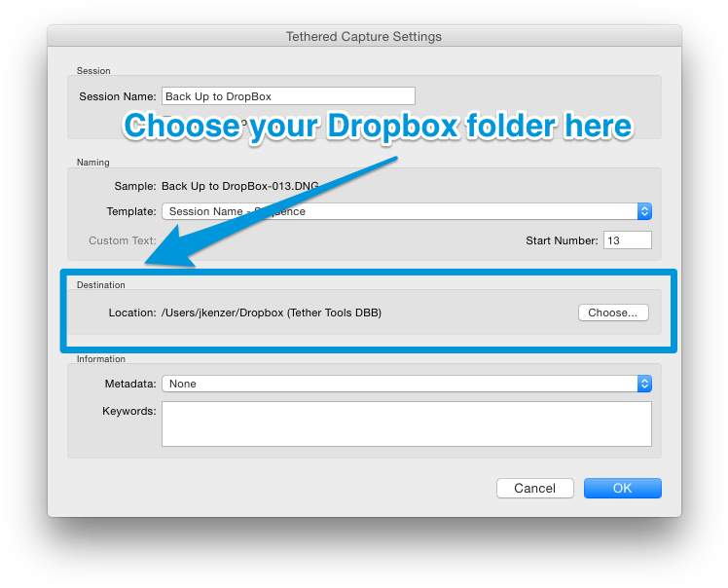Click the dimmed 'Custom Text:' label
This screenshot has height=588, width=728.
(x=122, y=240)
